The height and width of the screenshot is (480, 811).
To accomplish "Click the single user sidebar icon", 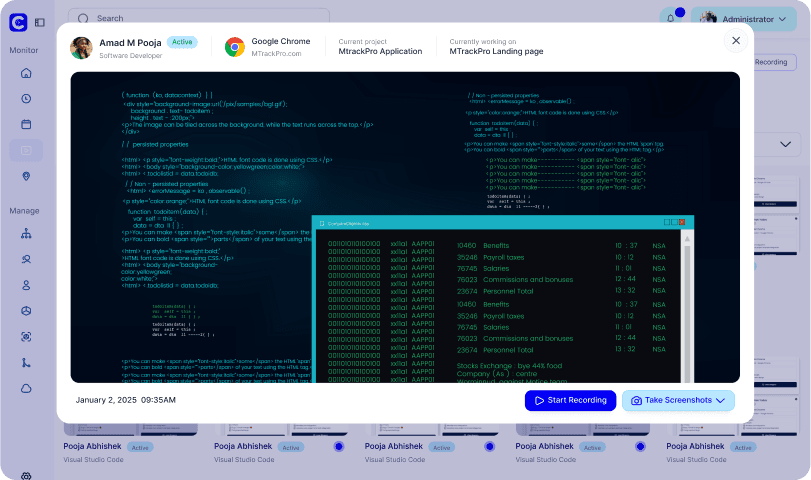I will pos(26,286).
